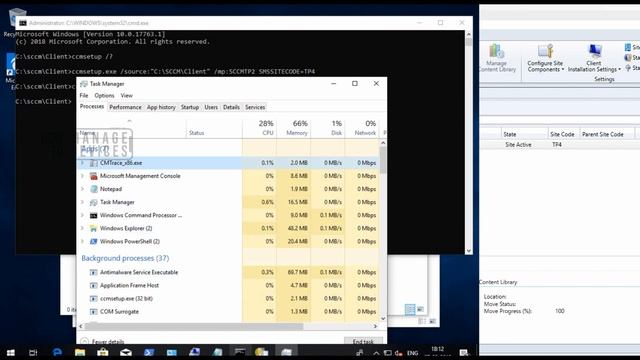Image resolution: width=640 pixels, height=360 pixels.
Task: Sort processes by Memory column
Action: point(293,128)
